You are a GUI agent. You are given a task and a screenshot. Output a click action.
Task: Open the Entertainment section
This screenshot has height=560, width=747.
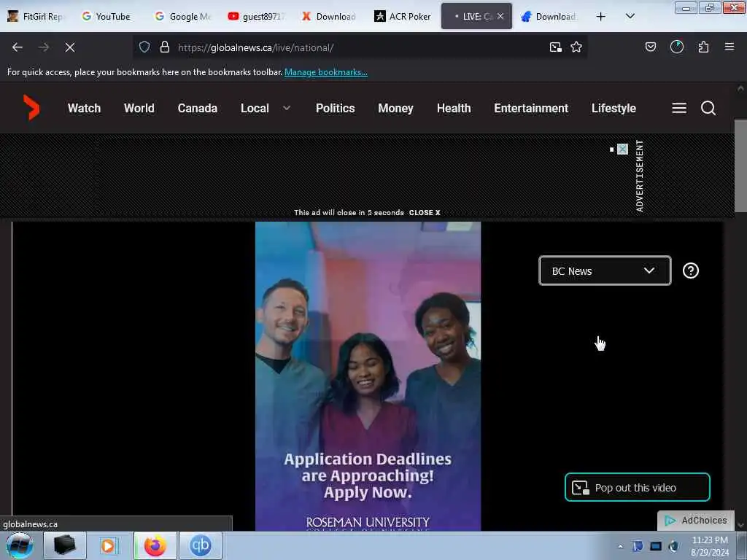tap(531, 108)
